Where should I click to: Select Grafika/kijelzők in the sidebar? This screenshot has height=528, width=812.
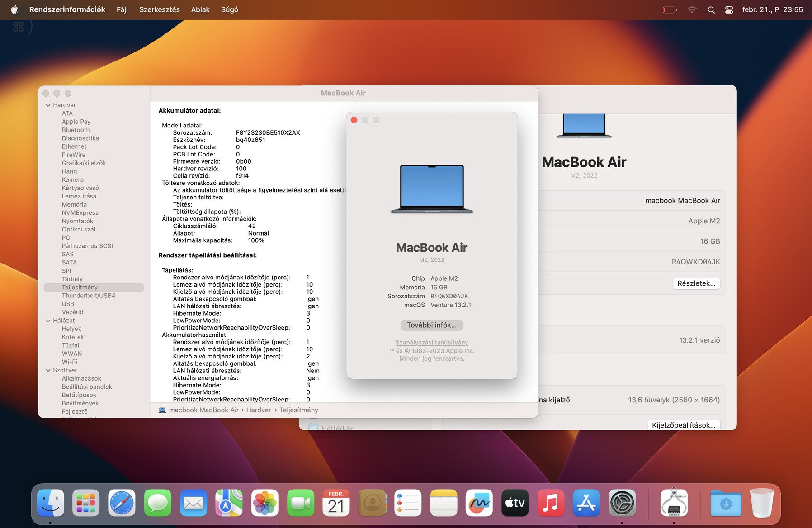(x=84, y=163)
